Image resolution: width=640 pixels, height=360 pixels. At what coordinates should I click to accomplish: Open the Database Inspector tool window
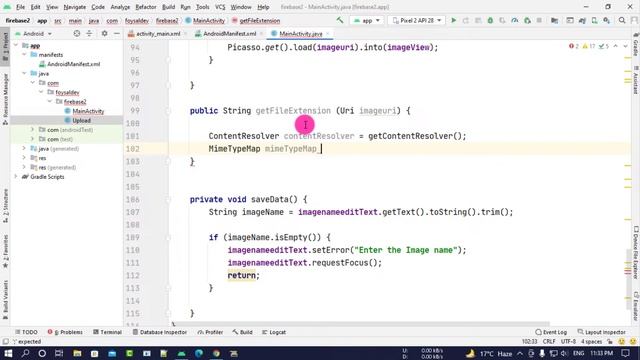point(159,332)
